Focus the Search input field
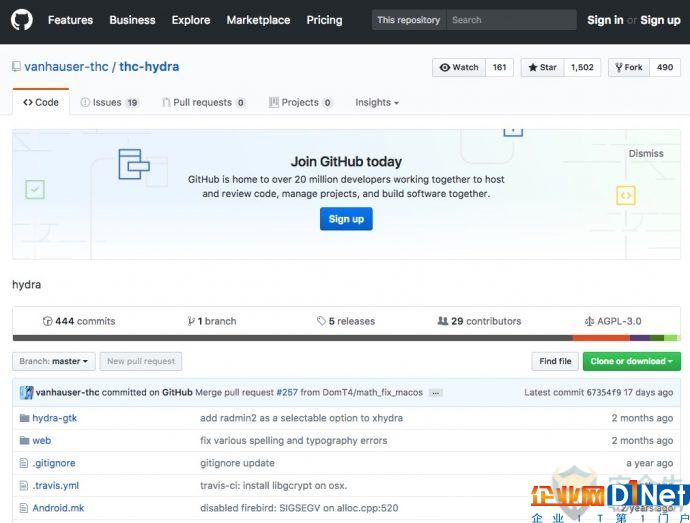This screenshot has height=523, width=690. coord(511,20)
